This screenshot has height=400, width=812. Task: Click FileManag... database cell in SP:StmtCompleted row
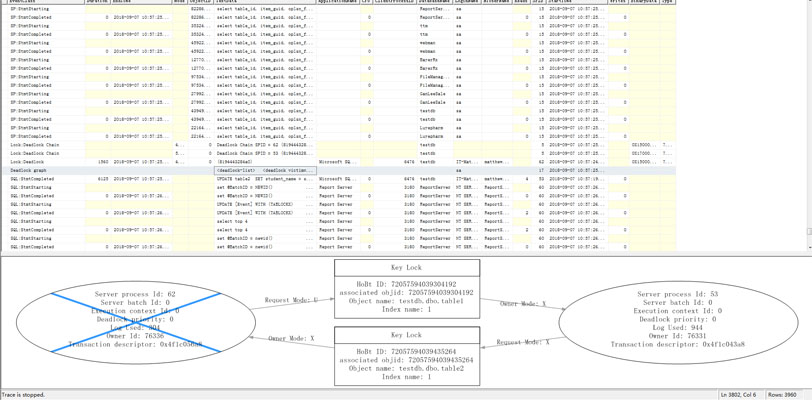[436, 85]
